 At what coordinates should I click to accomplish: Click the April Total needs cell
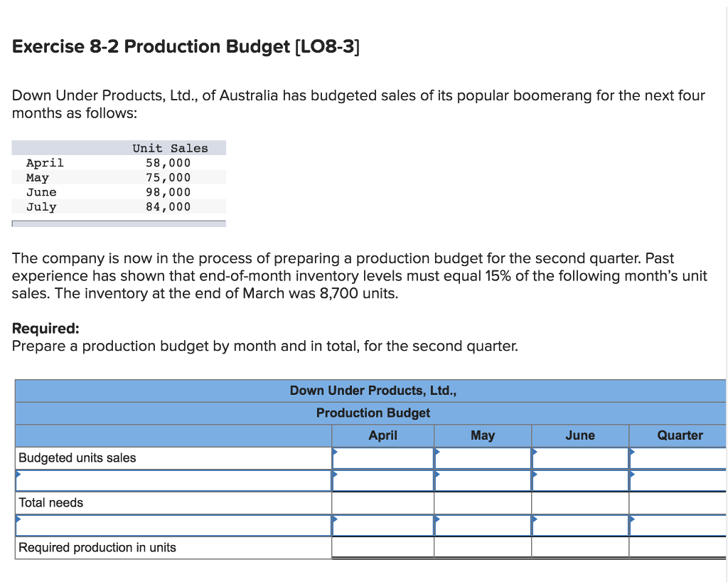click(x=382, y=502)
